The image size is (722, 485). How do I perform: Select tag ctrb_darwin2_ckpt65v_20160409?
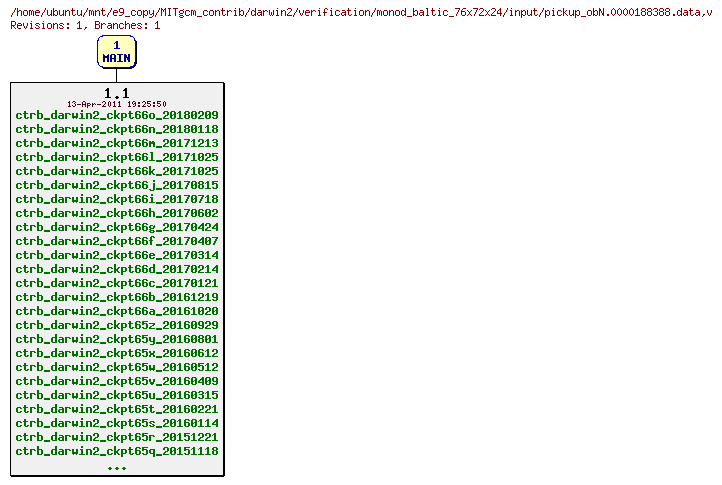pyautogui.click(x=117, y=381)
